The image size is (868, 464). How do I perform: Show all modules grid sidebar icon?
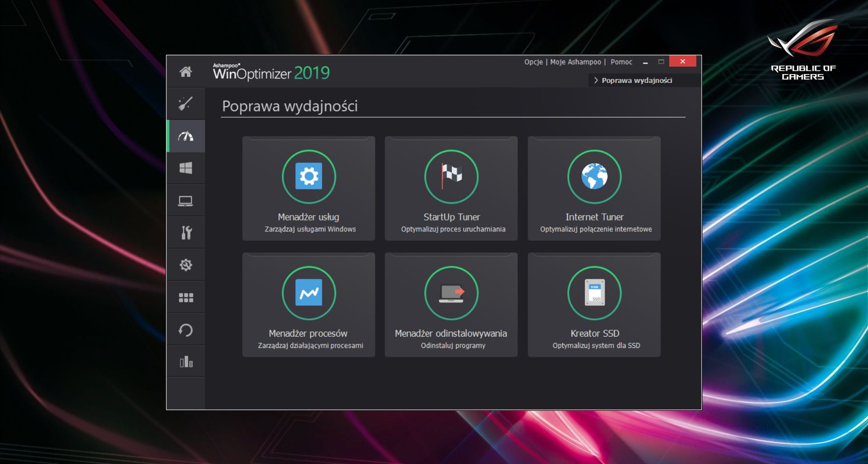pyautogui.click(x=186, y=298)
